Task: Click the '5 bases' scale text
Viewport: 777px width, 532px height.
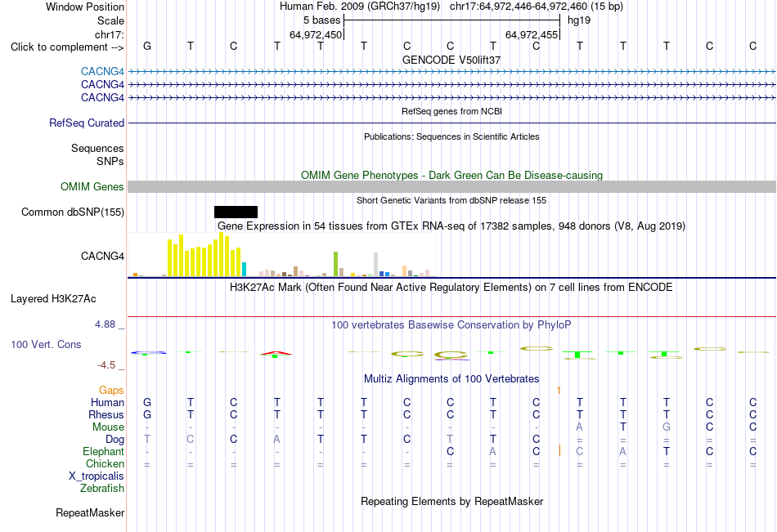Action: 322,20
